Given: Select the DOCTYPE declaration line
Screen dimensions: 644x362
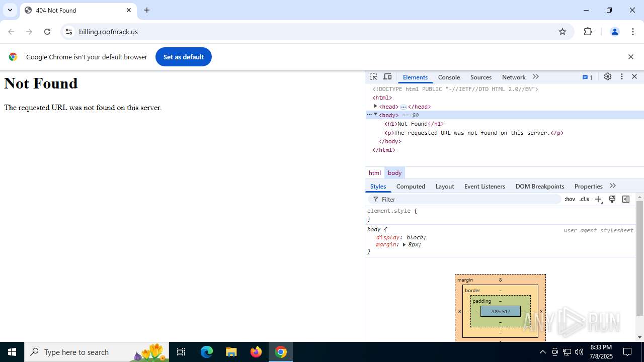Looking at the screenshot, I should 455,89.
